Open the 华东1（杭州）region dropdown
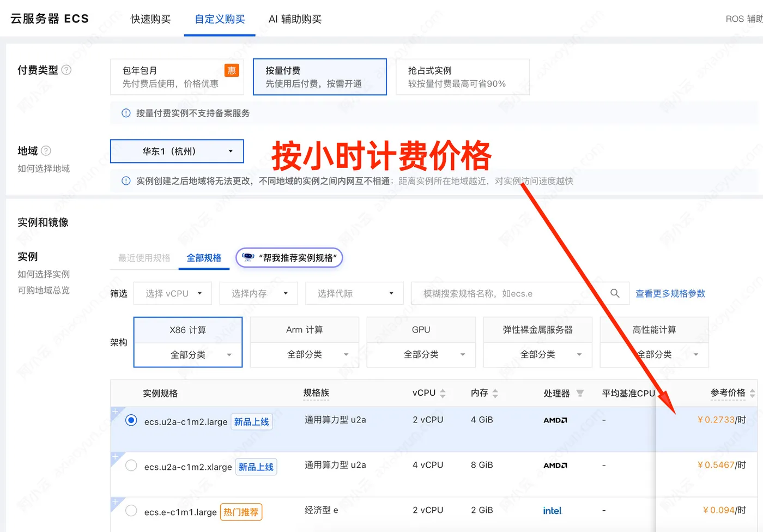 (x=177, y=151)
